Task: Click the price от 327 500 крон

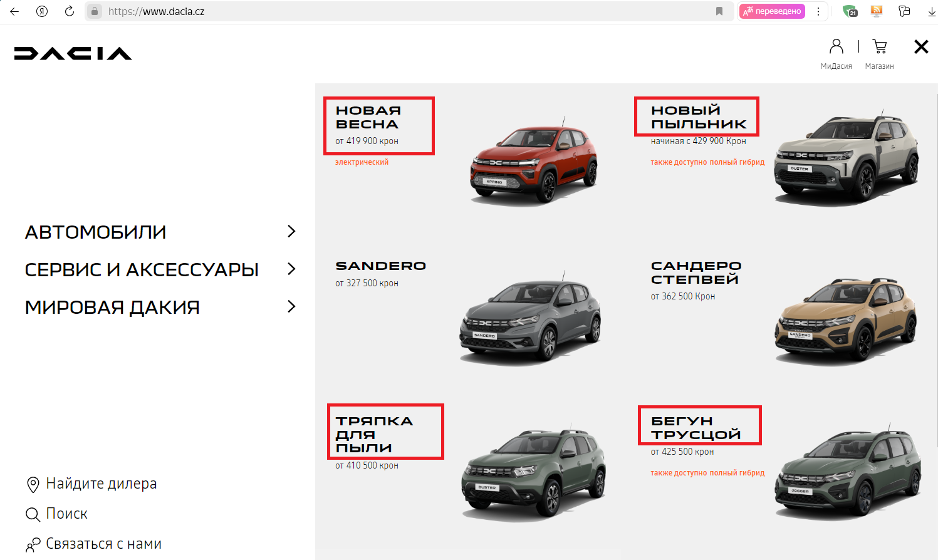Action: click(367, 283)
